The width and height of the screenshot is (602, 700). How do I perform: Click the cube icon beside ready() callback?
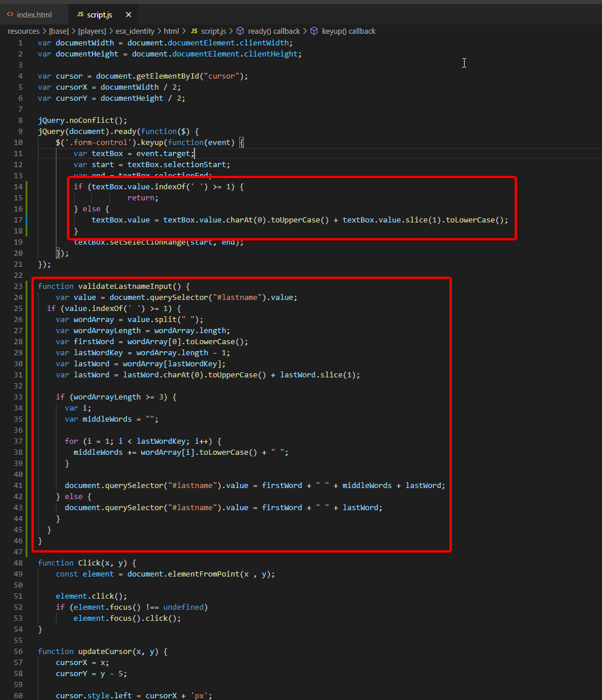pos(240,31)
